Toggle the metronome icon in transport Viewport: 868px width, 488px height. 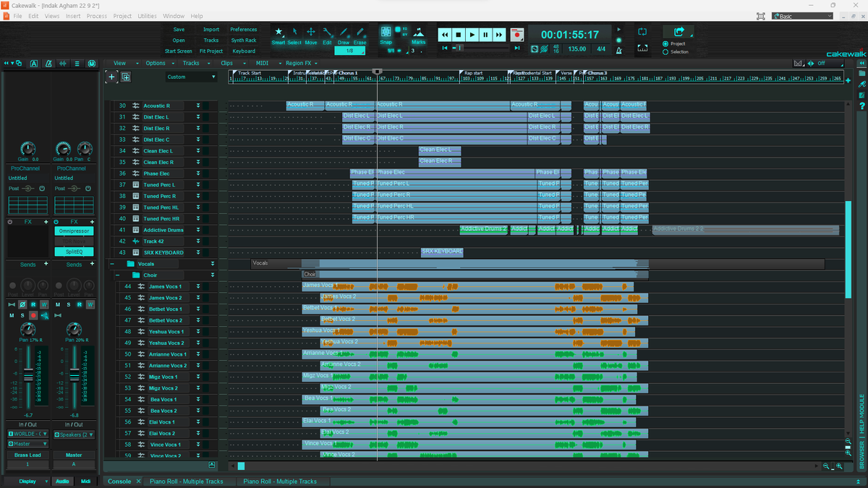[618, 50]
